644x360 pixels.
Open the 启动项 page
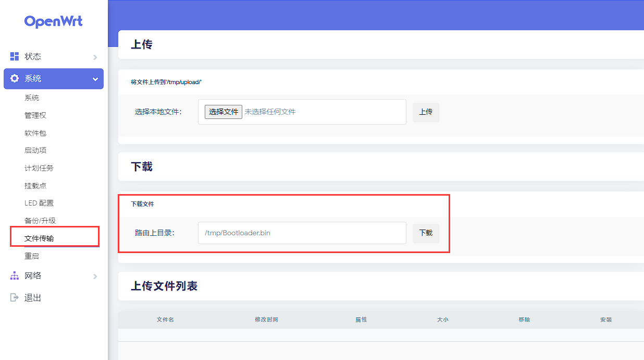coord(35,150)
